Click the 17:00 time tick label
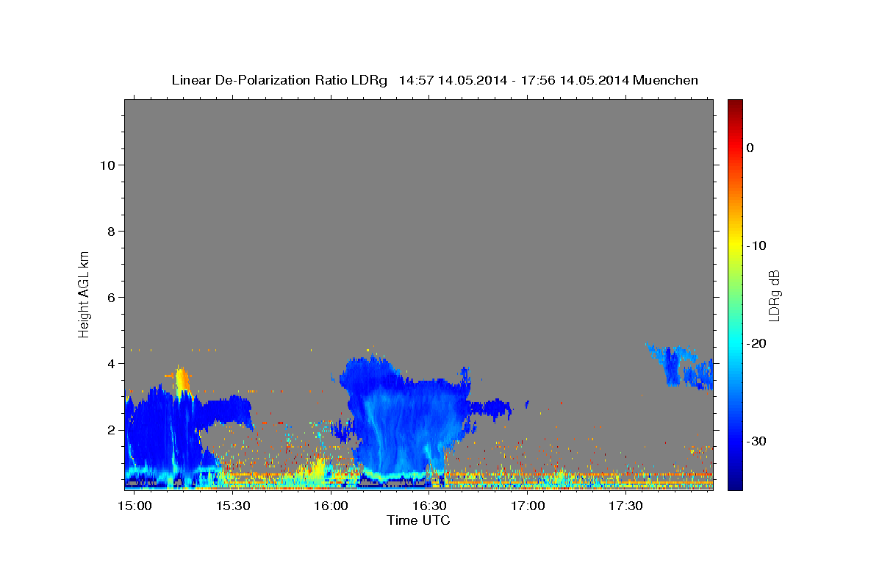The width and height of the screenshot is (882, 588). (528, 506)
